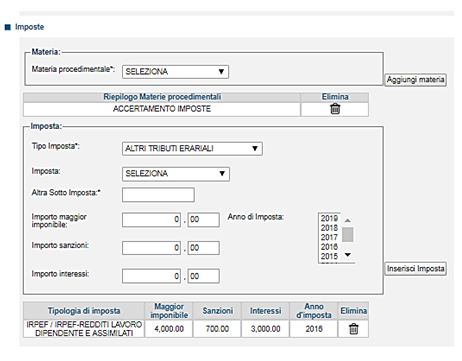Select year 2017 in Anno di Imposta
The height and width of the screenshot is (361, 462).
329,237
